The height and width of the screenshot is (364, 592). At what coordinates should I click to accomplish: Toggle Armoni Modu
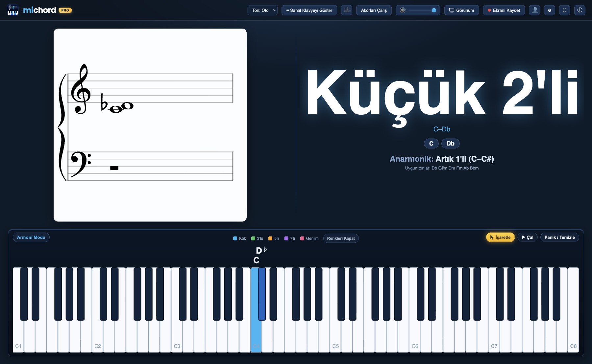point(31,237)
